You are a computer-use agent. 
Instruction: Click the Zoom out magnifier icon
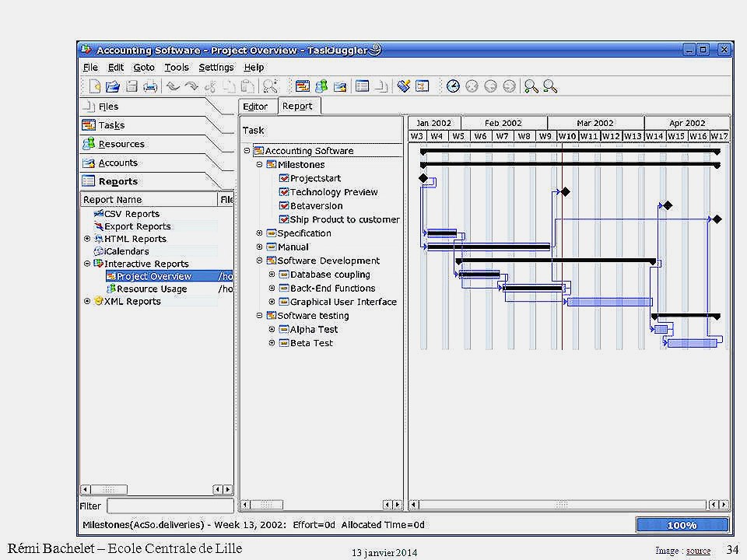[x=550, y=86]
